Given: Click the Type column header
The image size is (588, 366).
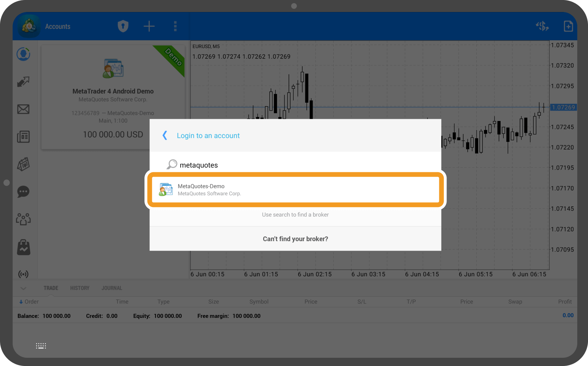Looking at the screenshot, I should pyautogui.click(x=163, y=302).
